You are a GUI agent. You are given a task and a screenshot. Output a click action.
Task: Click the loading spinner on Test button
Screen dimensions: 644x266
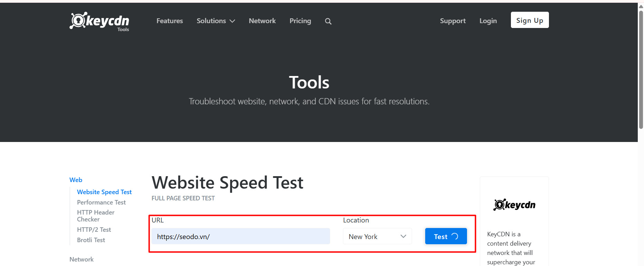tap(455, 236)
